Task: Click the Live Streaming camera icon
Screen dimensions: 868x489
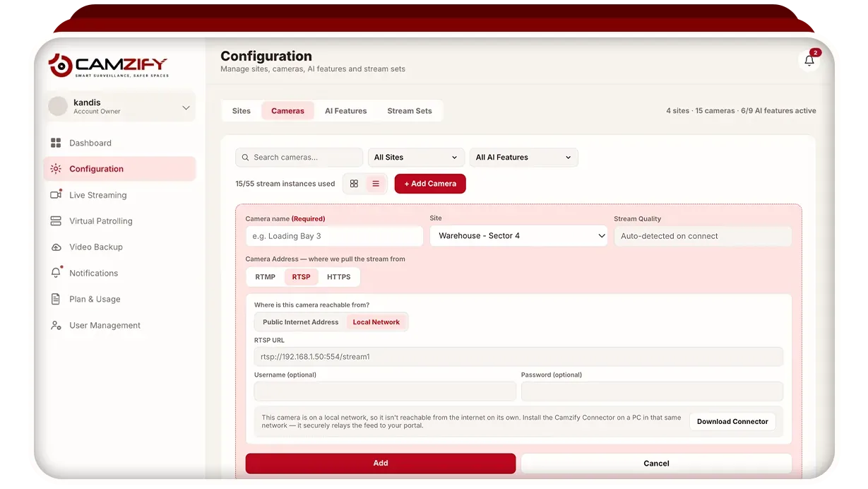Action: point(56,195)
